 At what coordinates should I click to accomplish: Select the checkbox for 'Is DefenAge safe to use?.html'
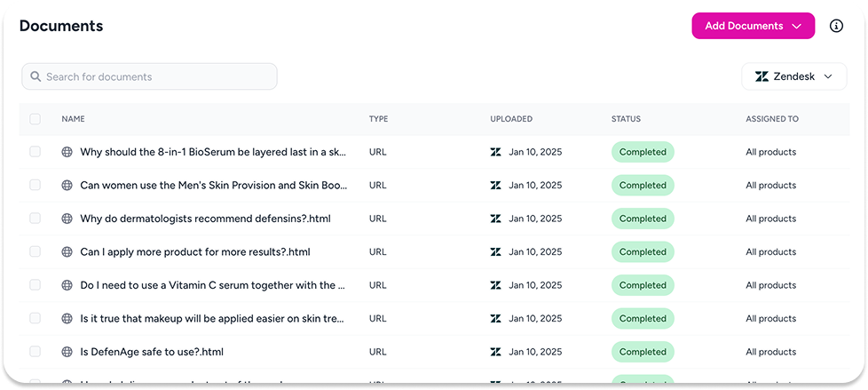(36, 352)
